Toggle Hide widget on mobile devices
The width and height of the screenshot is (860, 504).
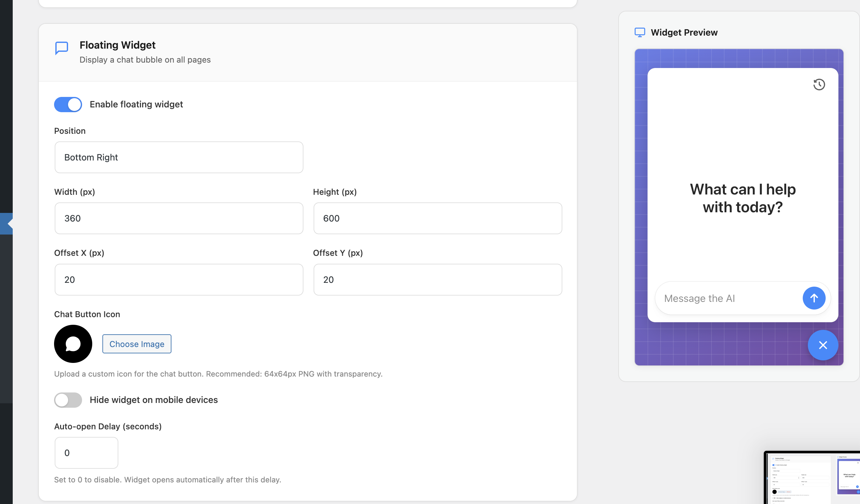pyautogui.click(x=68, y=400)
